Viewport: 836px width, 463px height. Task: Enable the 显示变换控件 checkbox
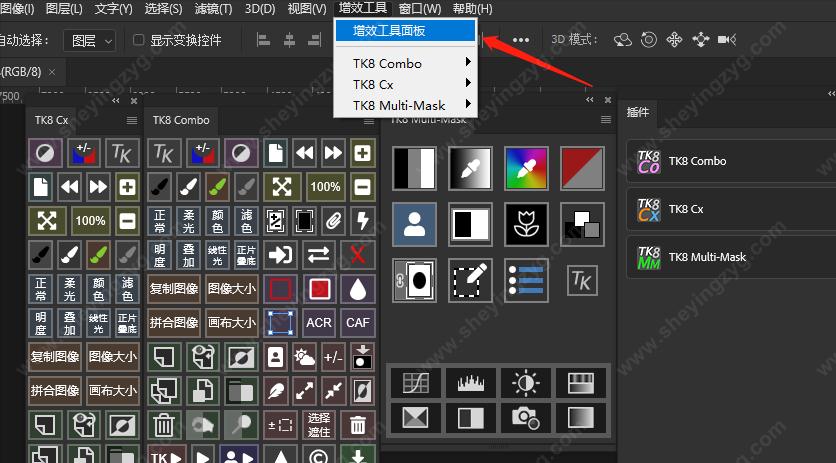coord(139,40)
